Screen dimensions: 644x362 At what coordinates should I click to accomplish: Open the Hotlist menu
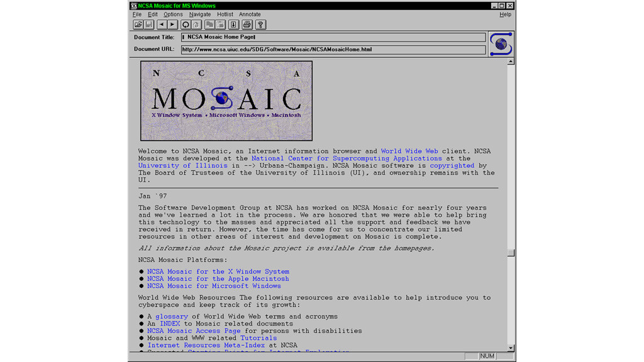pyautogui.click(x=225, y=14)
